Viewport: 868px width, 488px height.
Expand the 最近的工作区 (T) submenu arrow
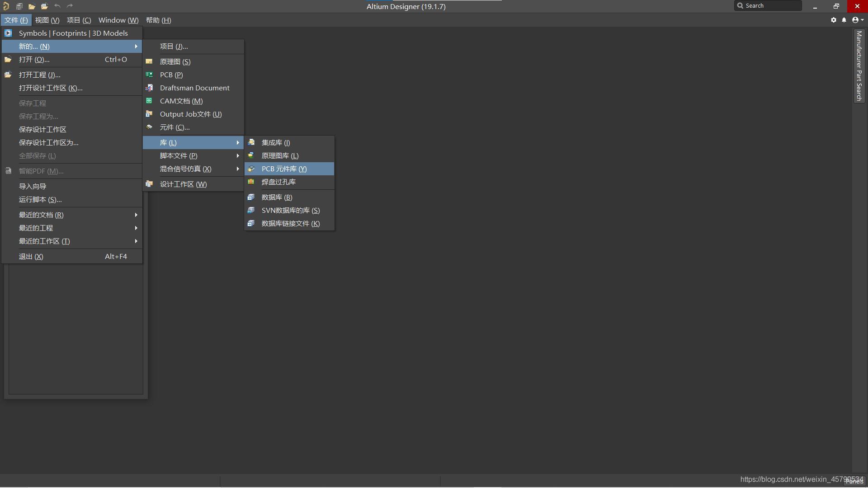pyautogui.click(x=136, y=241)
